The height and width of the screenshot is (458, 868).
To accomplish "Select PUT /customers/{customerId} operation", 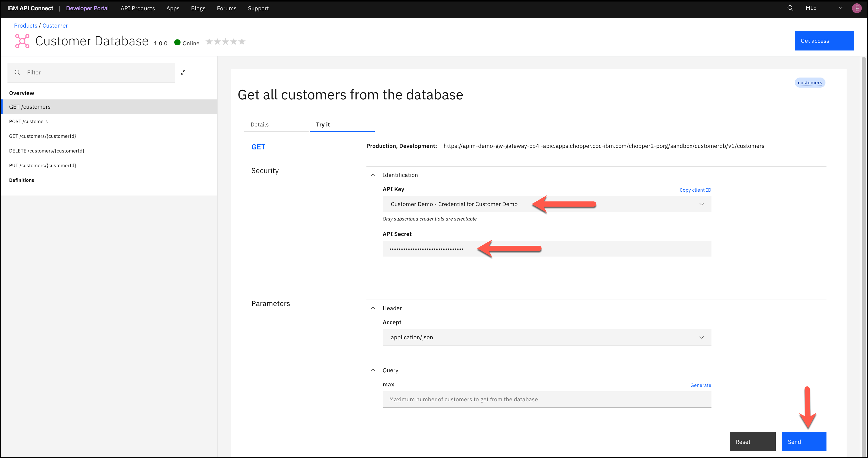I will click(110, 166).
